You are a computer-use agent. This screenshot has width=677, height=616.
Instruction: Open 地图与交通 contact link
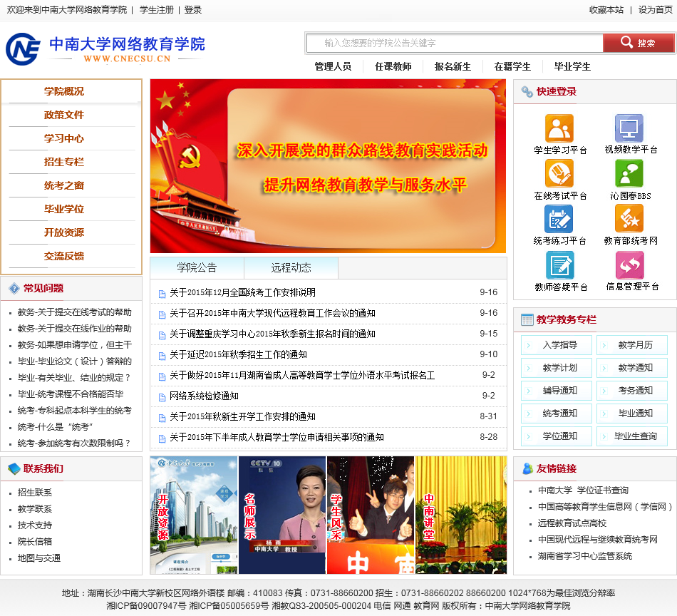coord(39,558)
